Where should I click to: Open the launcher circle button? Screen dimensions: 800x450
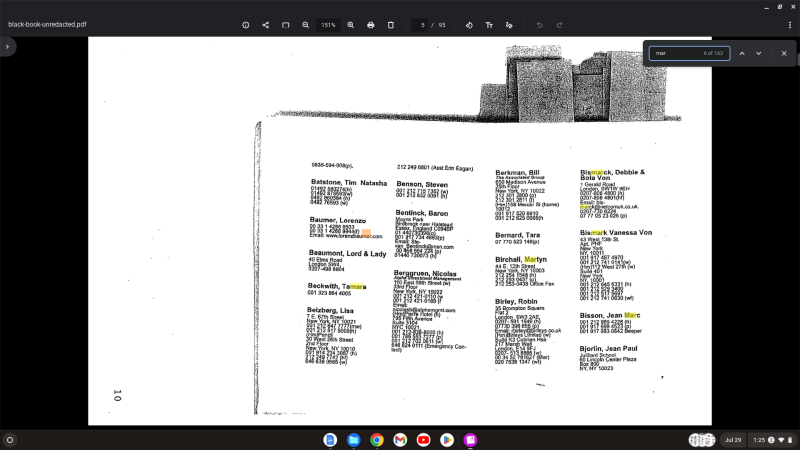click(x=10, y=439)
